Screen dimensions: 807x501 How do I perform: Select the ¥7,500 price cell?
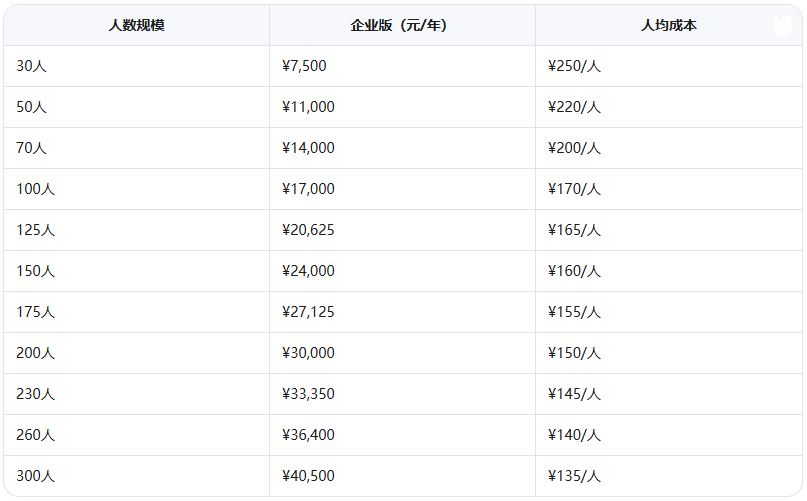[402, 66]
